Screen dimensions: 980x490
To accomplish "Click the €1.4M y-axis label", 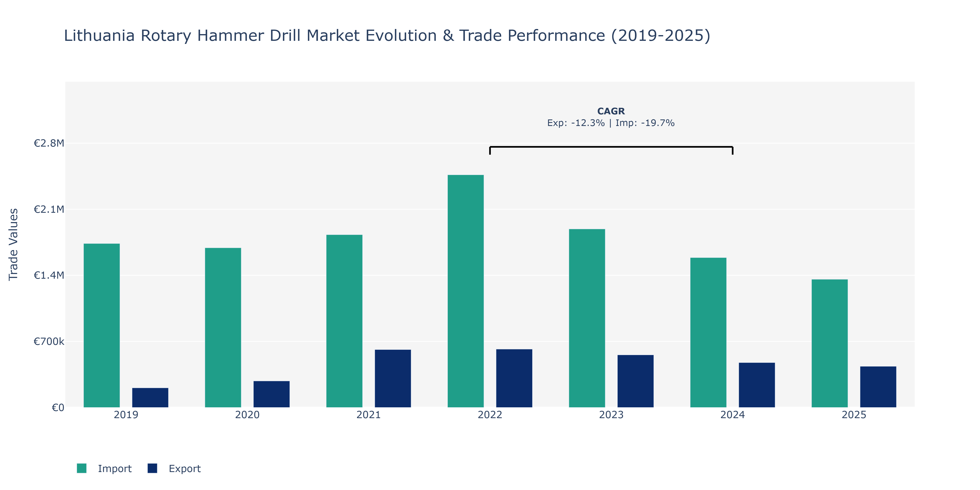I will [x=49, y=275].
